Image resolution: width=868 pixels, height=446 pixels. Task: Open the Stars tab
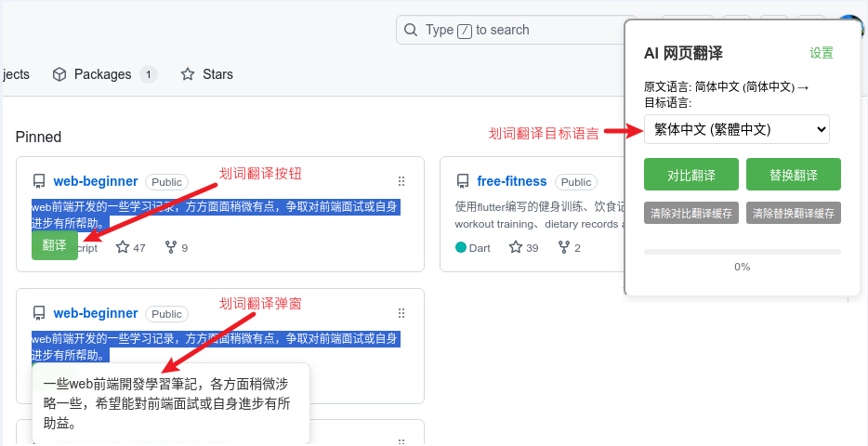[x=206, y=74]
